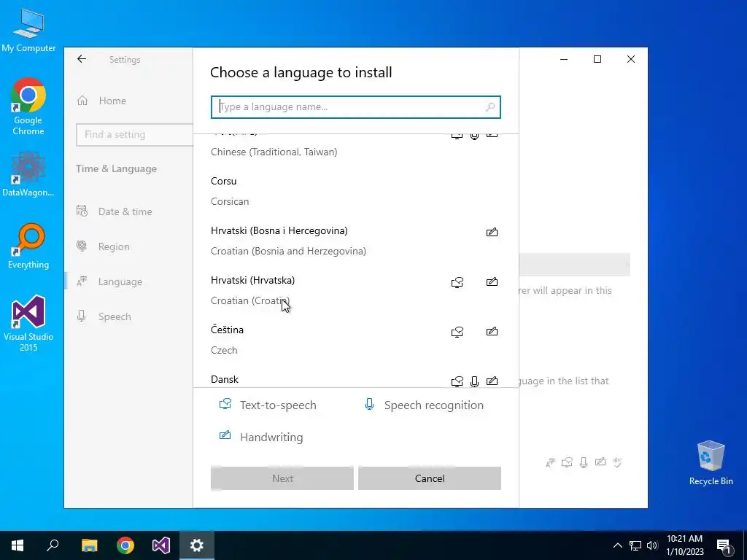
Task: Click the volume speaker tray icon
Action: (652, 545)
